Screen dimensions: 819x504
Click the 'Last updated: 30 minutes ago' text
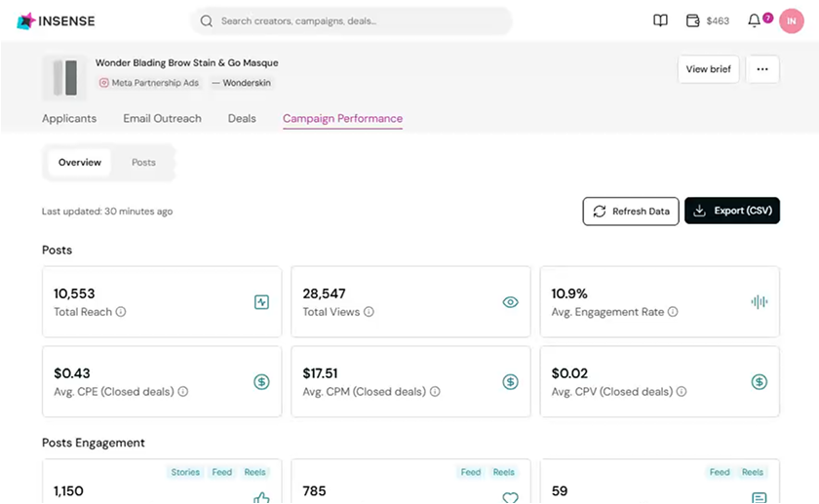pos(107,212)
